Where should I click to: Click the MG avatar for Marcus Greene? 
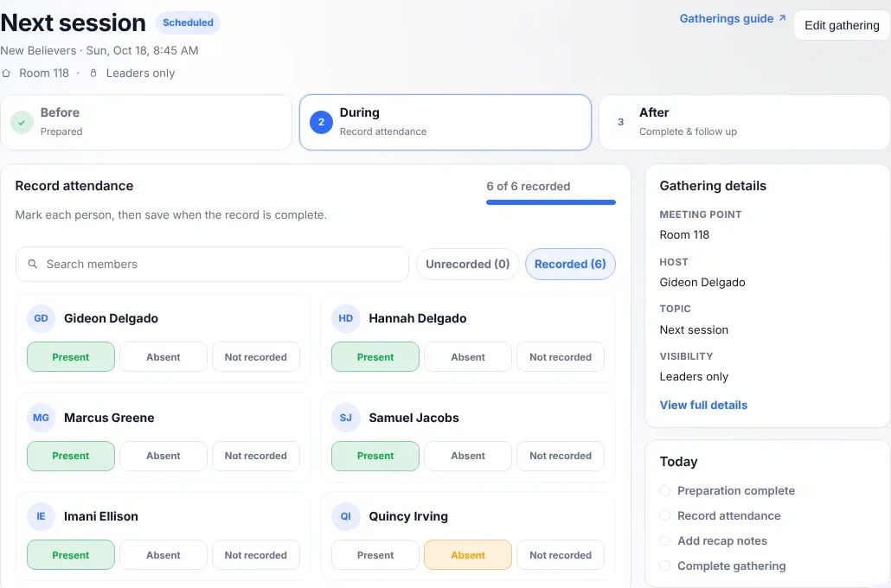pyautogui.click(x=41, y=418)
